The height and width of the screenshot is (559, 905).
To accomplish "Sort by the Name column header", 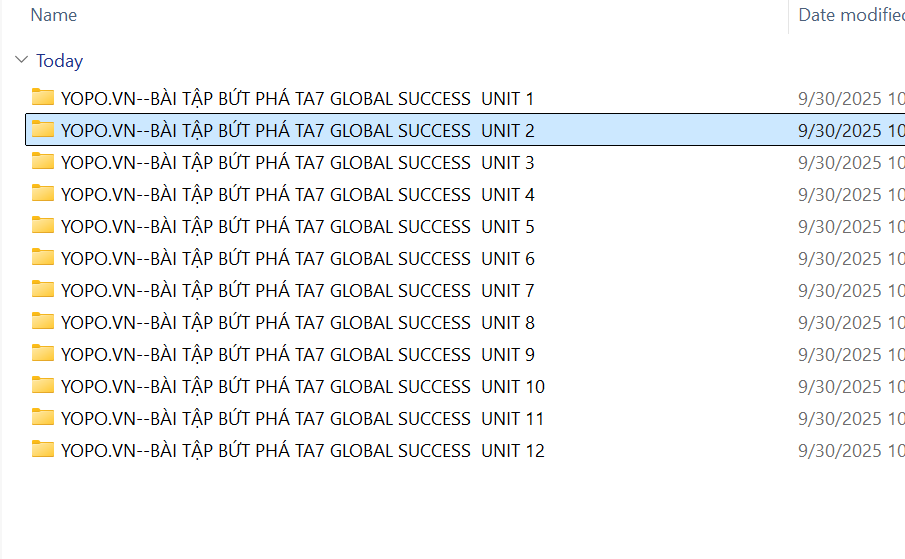I will click(54, 15).
